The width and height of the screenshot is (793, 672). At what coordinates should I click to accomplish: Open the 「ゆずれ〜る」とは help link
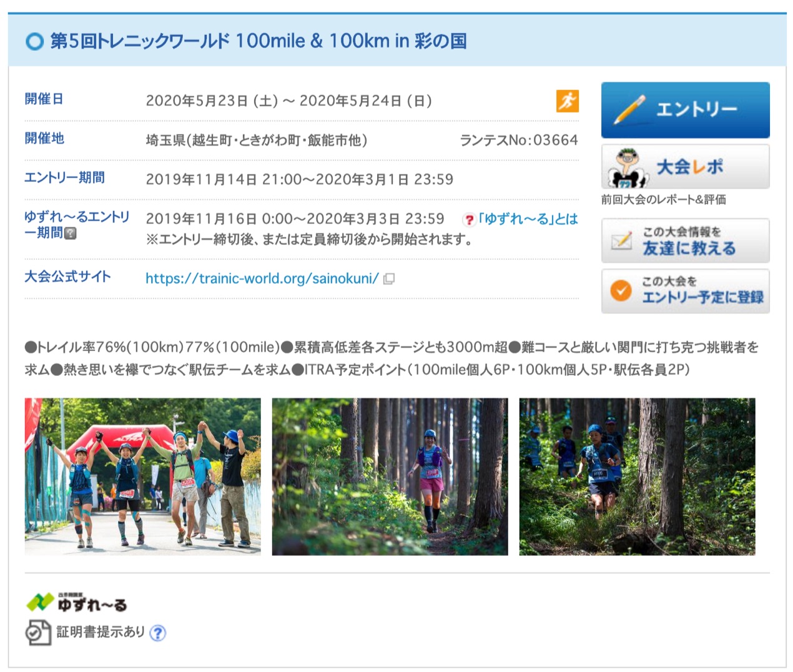click(x=528, y=219)
